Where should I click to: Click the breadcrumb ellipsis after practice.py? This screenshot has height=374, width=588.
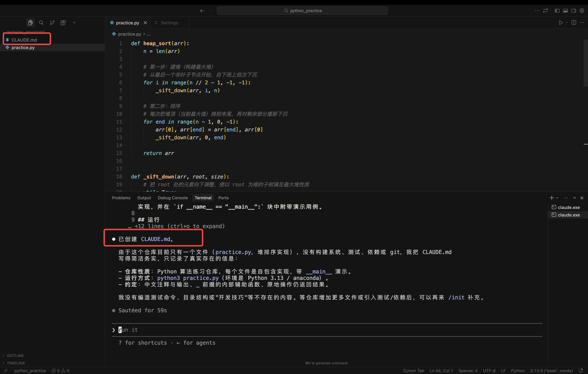(x=148, y=34)
